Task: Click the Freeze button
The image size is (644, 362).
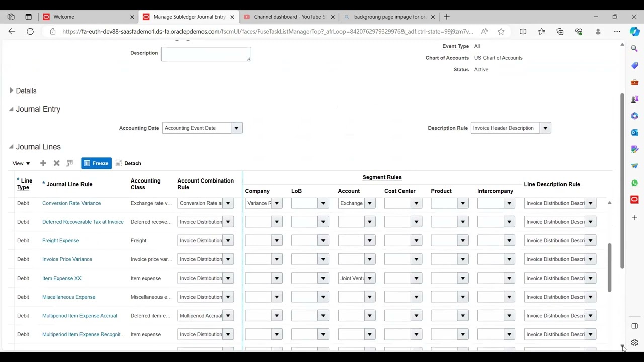Action: [x=96, y=163]
